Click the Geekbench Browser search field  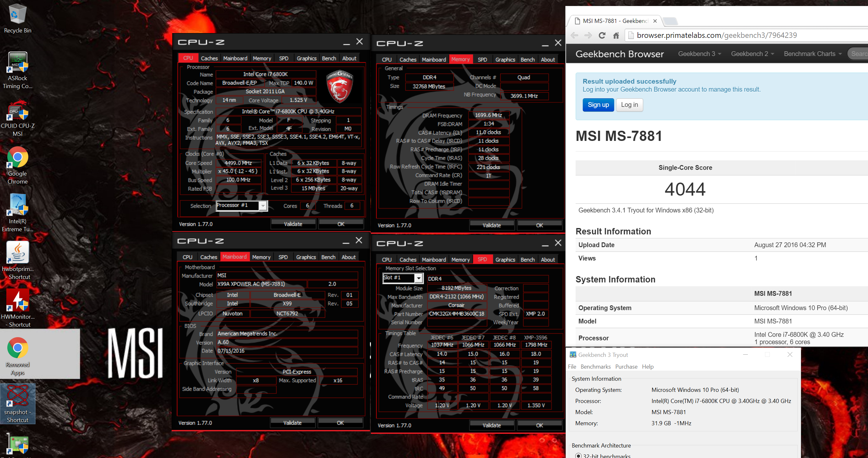(x=858, y=54)
